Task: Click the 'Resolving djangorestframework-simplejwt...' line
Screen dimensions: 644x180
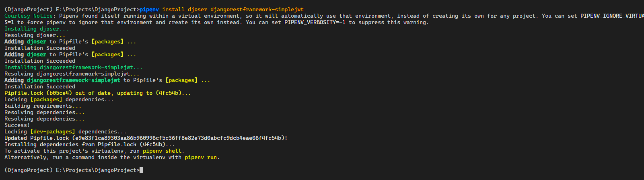Action: (x=72, y=74)
